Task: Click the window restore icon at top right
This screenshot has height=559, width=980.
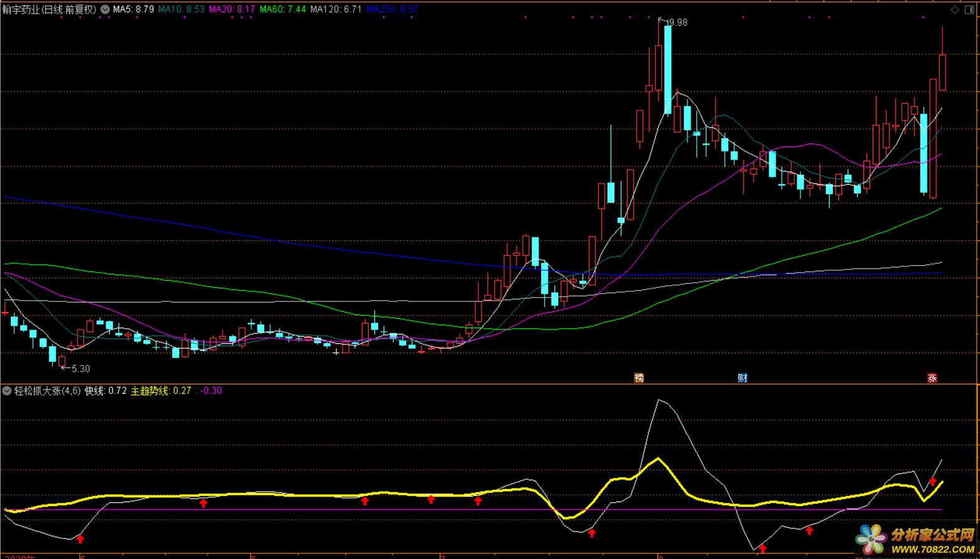Action: [969, 9]
